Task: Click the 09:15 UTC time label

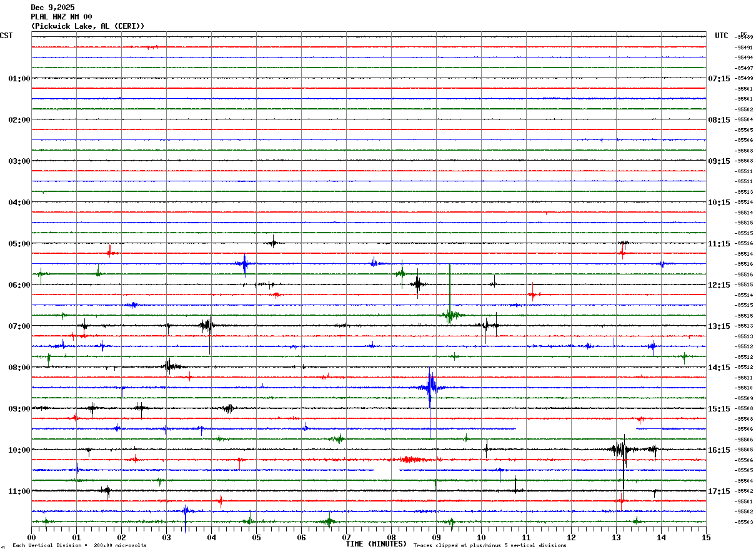Action: point(719,161)
